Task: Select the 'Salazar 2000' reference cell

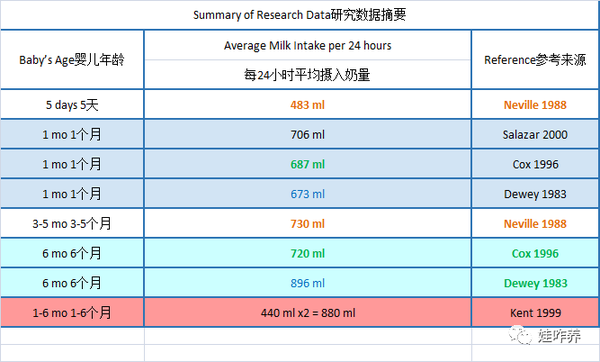Action: pos(535,134)
